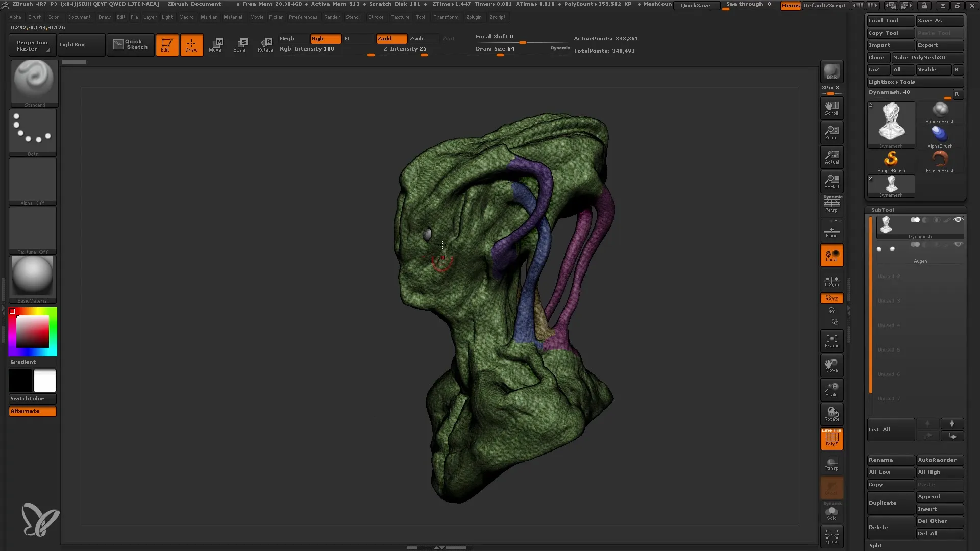Pick a color in the color picker square
Image resolution: width=980 pixels, height=551 pixels.
click(33, 332)
